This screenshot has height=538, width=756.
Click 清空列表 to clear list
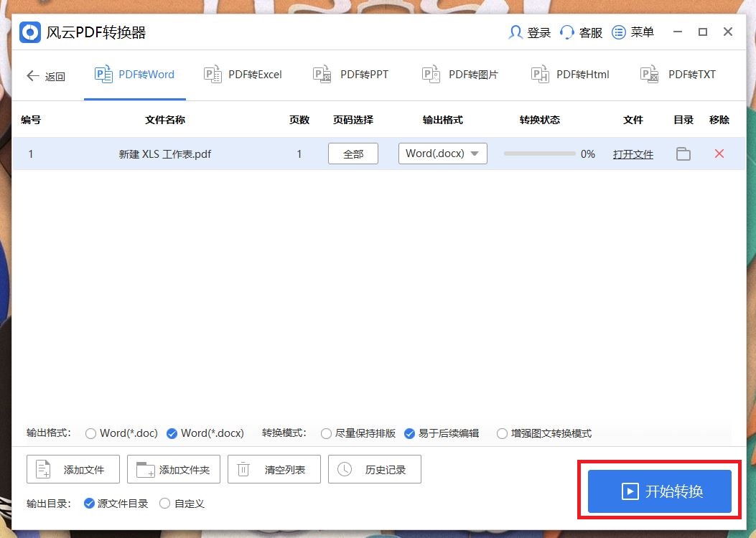click(274, 469)
